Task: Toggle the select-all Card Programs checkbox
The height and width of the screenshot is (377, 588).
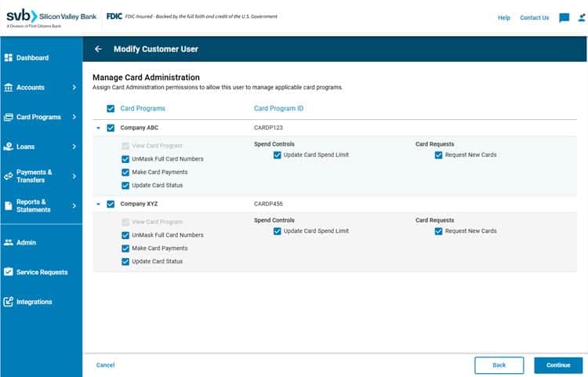Action: tap(111, 109)
